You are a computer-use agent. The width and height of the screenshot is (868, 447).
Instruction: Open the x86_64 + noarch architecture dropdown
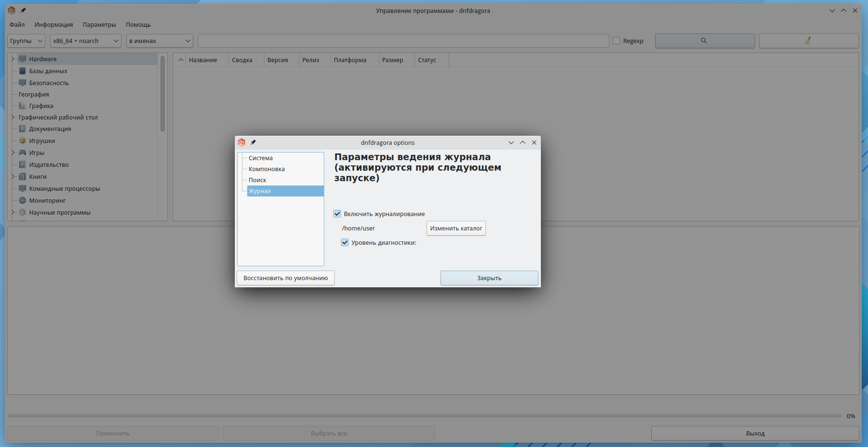coord(86,41)
